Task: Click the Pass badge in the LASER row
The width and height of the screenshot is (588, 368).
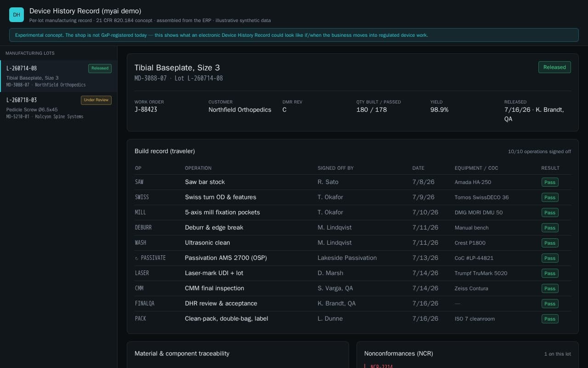Action: [x=550, y=273]
